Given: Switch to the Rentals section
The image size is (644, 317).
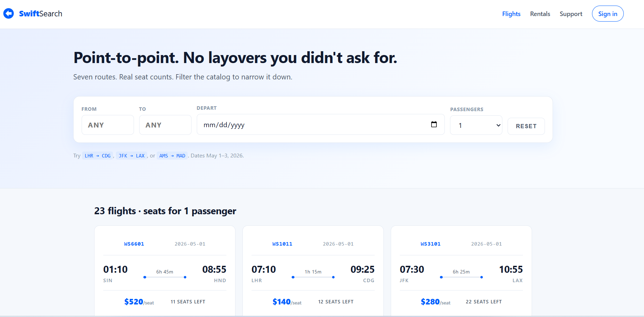Looking at the screenshot, I should [540, 14].
